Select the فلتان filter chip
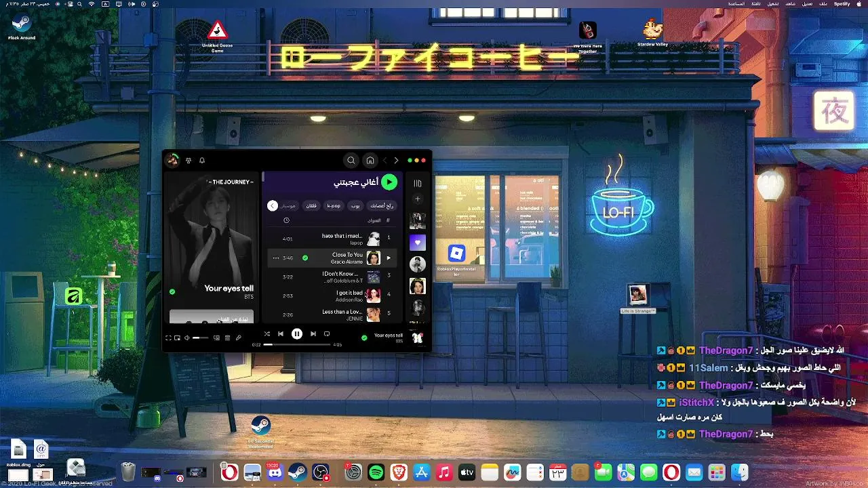 pos(311,205)
